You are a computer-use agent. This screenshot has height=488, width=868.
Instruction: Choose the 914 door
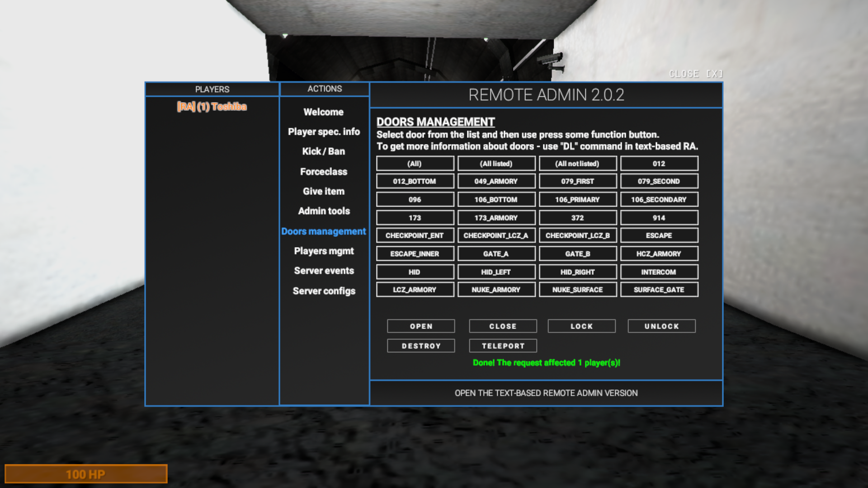(659, 218)
